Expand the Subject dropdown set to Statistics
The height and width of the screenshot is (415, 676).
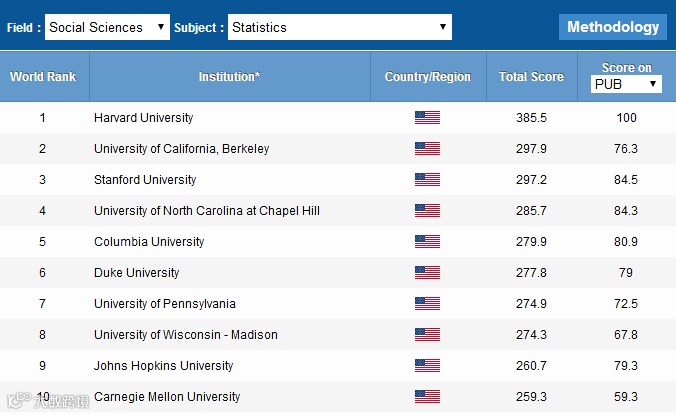pos(339,28)
